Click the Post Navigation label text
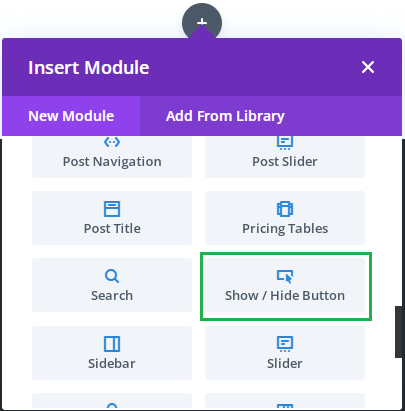The image size is (405, 411). pyautogui.click(x=112, y=161)
